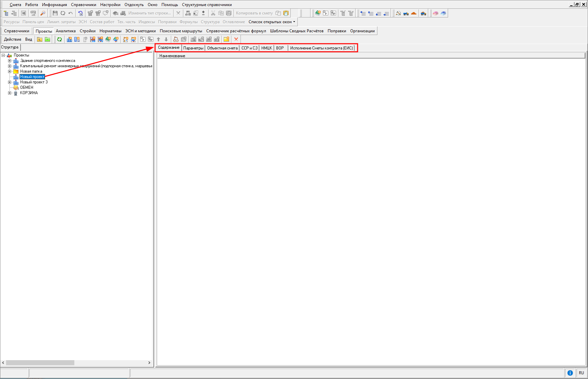The width and height of the screenshot is (588, 379).
Task: Expand the Новая папка folder node
Action: pos(10,72)
